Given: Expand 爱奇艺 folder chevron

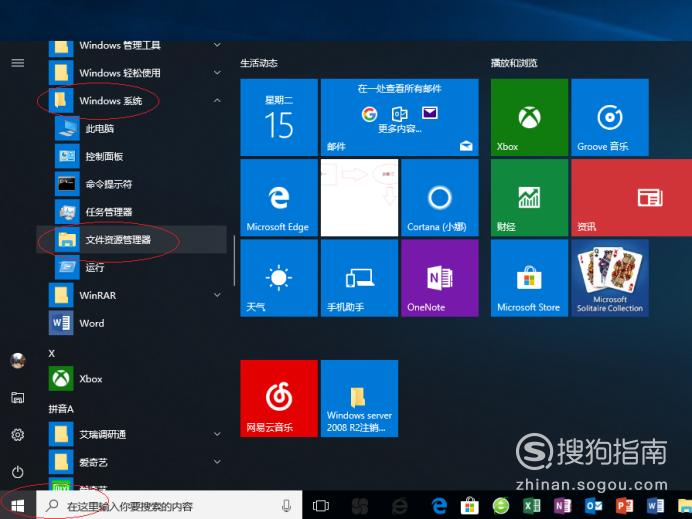Looking at the screenshot, I should point(217,462).
